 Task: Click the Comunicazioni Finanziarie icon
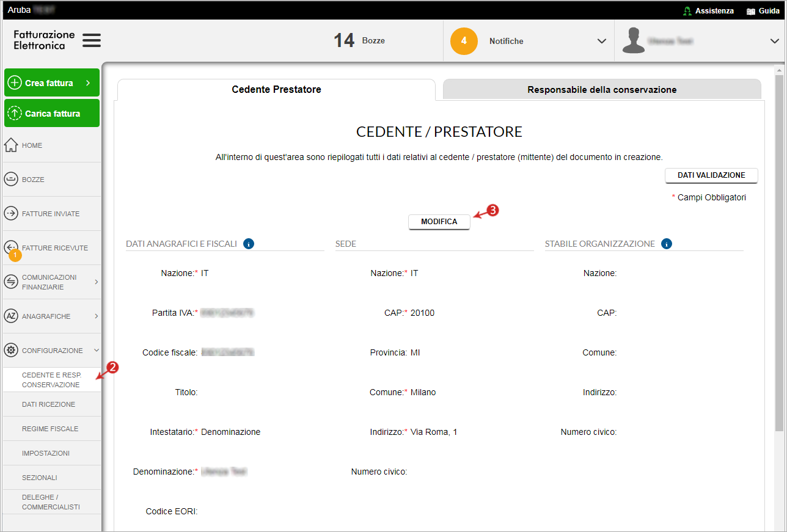11,282
